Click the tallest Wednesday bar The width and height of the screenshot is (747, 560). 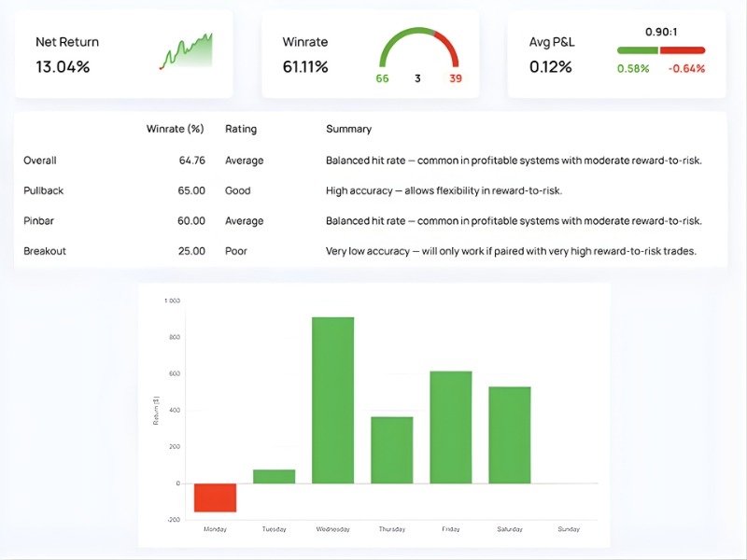332,399
